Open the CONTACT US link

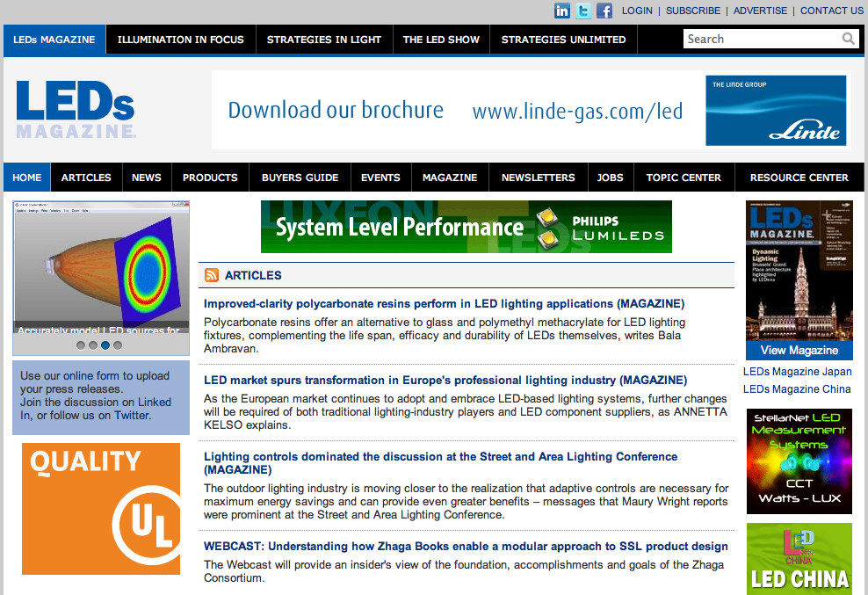point(831,11)
